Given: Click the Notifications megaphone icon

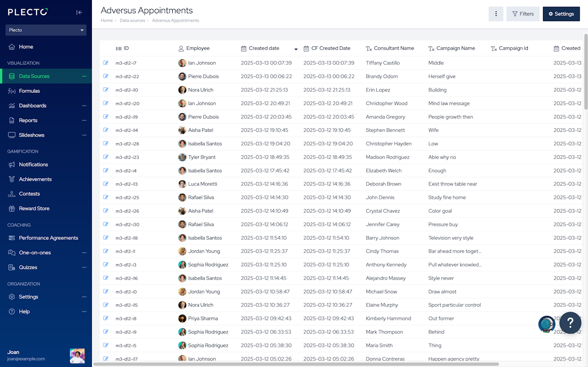Looking at the screenshot, I should 11,164.
